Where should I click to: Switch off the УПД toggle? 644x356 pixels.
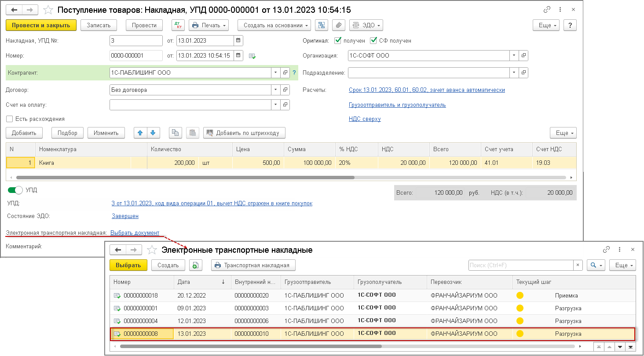(15, 190)
